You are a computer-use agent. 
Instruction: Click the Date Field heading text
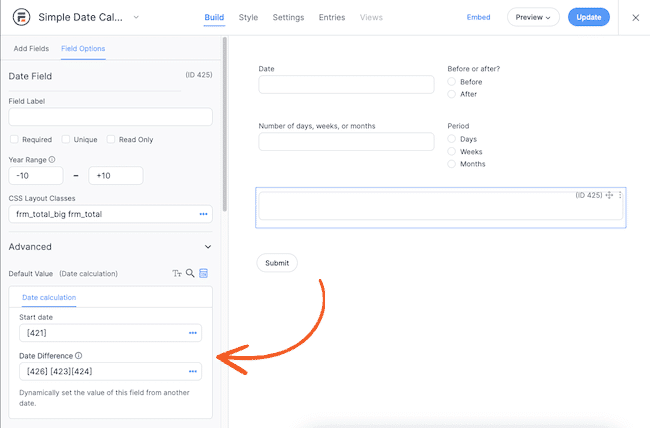30,76
